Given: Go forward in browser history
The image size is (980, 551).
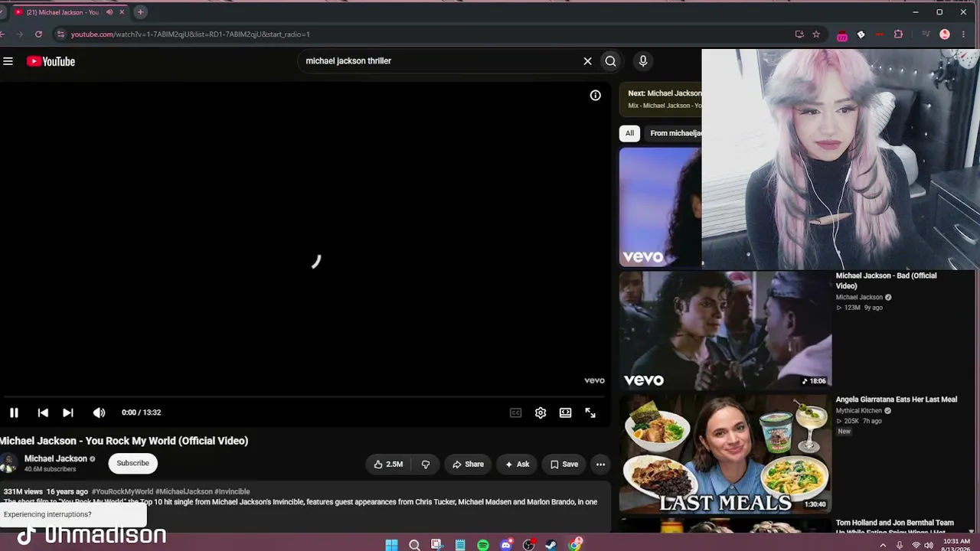Looking at the screenshot, I should [x=20, y=34].
